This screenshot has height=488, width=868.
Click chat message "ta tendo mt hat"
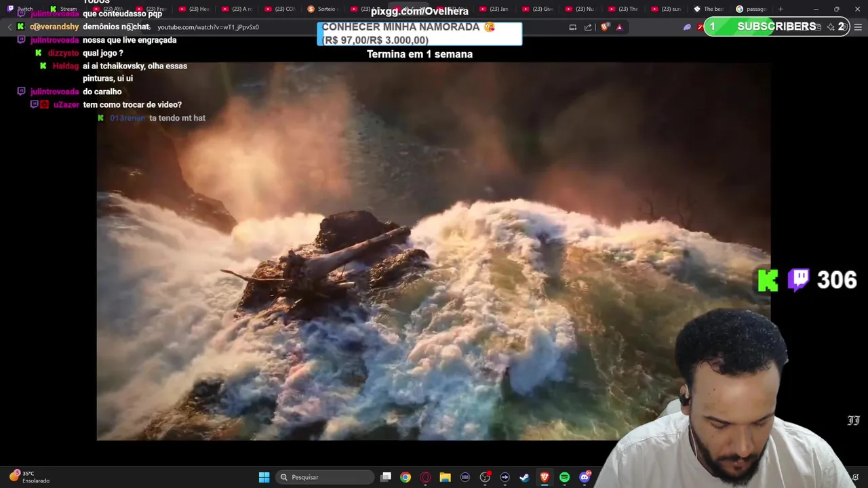click(x=177, y=118)
